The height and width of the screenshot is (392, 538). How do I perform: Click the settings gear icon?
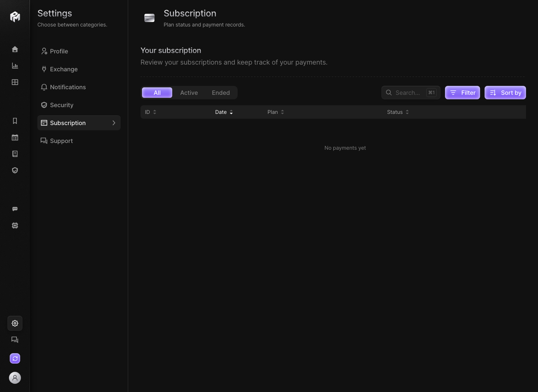click(x=15, y=323)
